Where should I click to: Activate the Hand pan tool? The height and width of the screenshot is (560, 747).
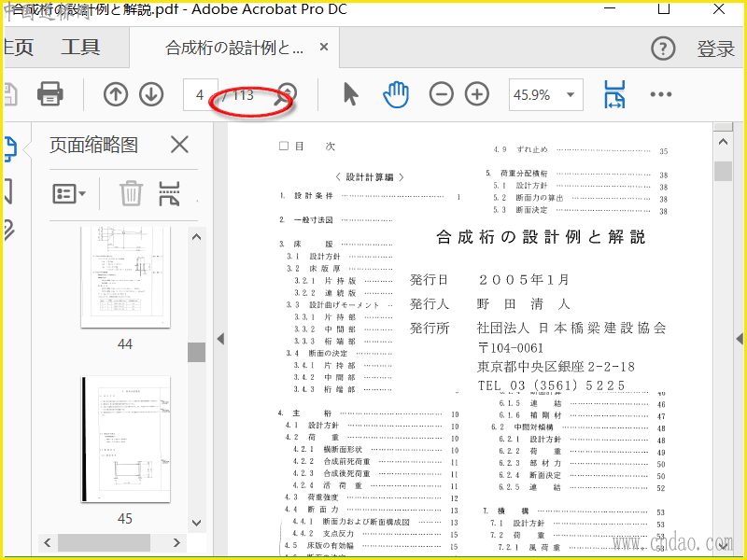(x=396, y=94)
